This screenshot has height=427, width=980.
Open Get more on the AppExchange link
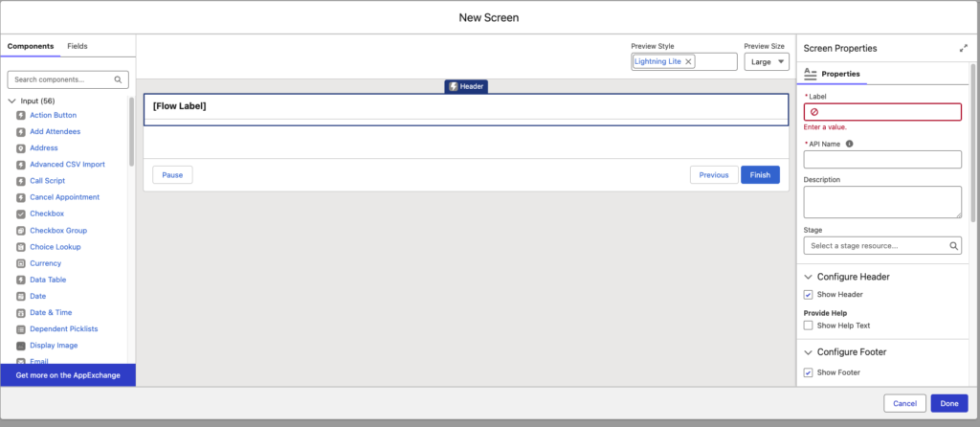click(x=68, y=375)
